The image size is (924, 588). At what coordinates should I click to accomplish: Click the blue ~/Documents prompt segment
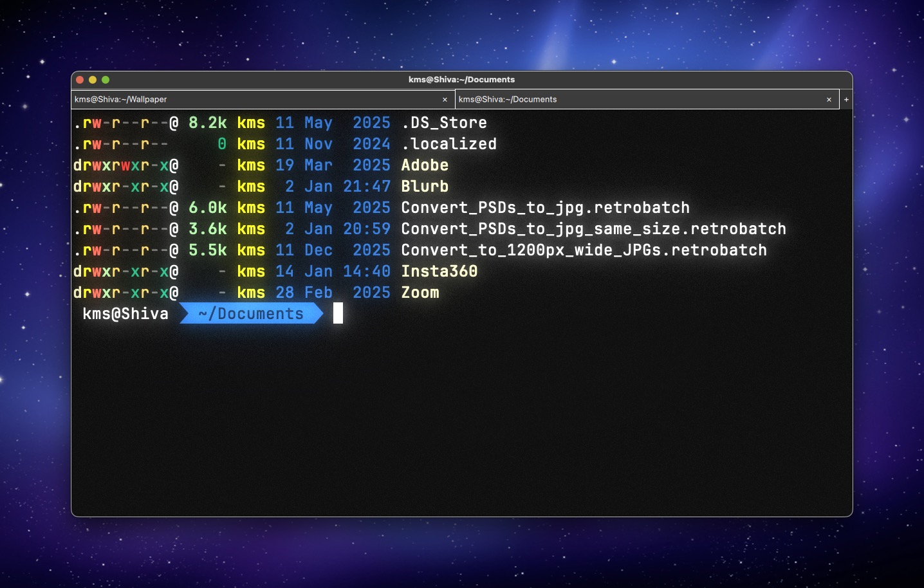tap(251, 314)
